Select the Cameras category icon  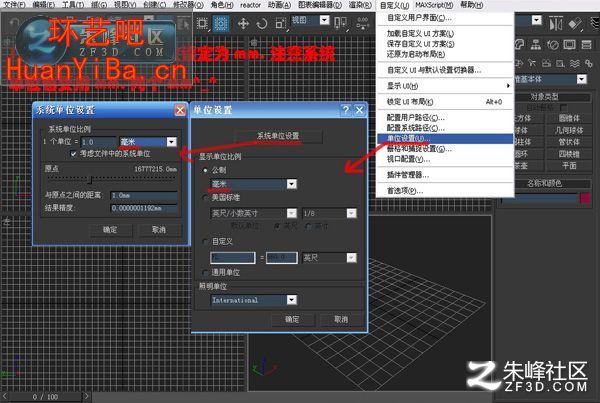pos(546,63)
